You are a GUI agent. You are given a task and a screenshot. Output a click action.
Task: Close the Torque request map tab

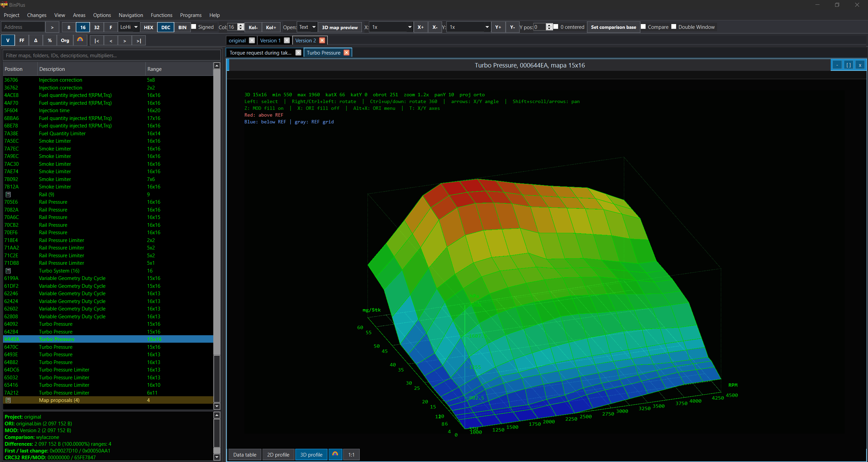coord(298,53)
